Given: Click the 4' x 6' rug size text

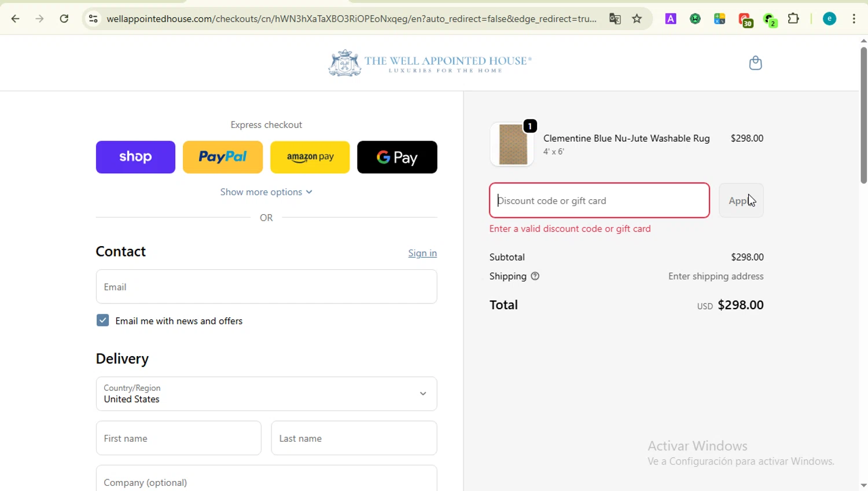Looking at the screenshot, I should click(x=554, y=152).
